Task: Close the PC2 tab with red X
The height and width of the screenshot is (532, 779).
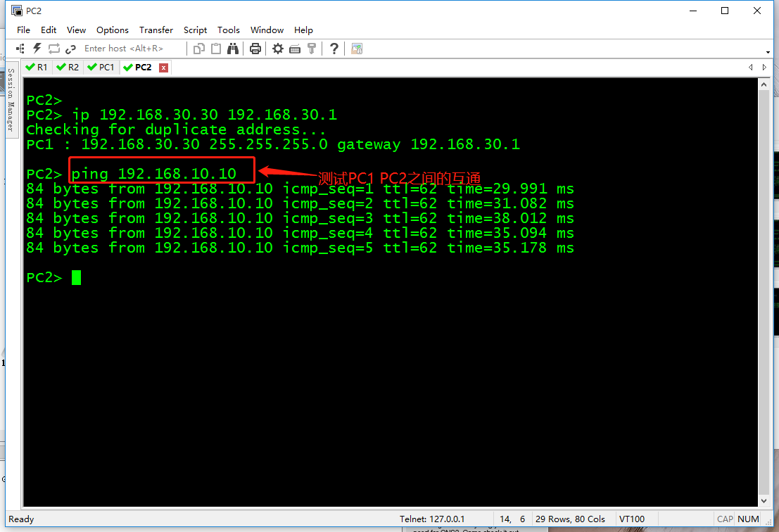Action: (x=163, y=68)
